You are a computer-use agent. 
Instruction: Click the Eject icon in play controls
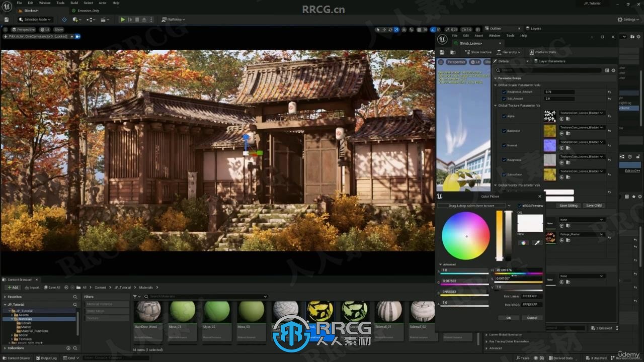[144, 20]
